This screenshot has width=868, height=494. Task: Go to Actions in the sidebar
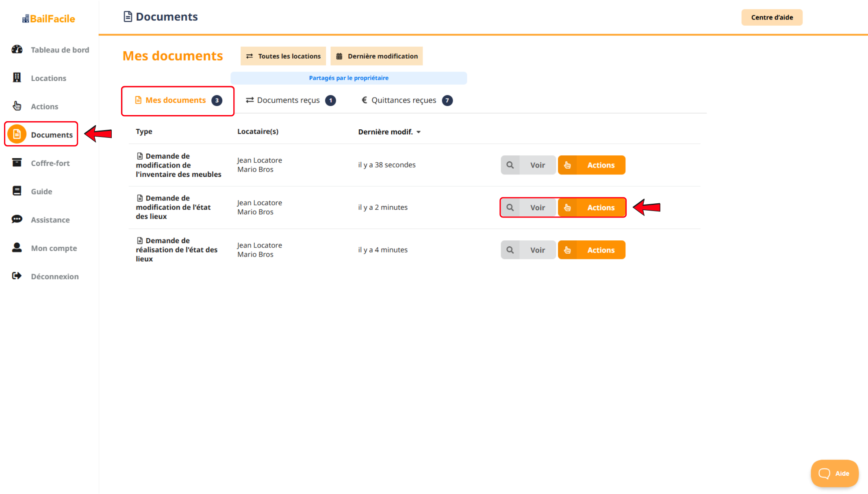[44, 107]
